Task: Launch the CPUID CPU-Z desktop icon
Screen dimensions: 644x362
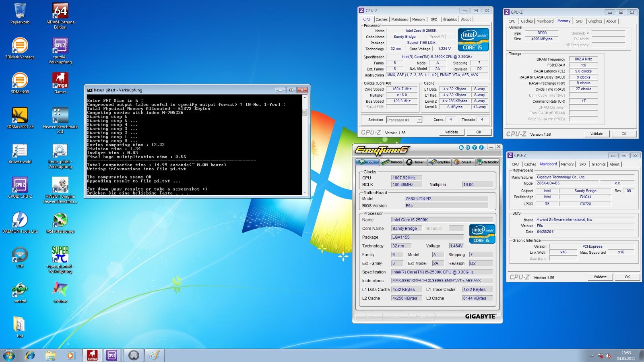Action: coord(20,188)
